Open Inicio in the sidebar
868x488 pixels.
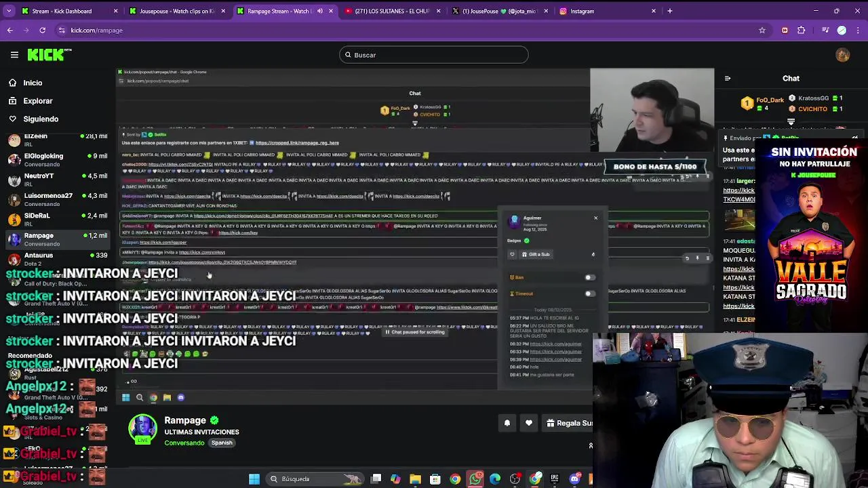point(33,83)
